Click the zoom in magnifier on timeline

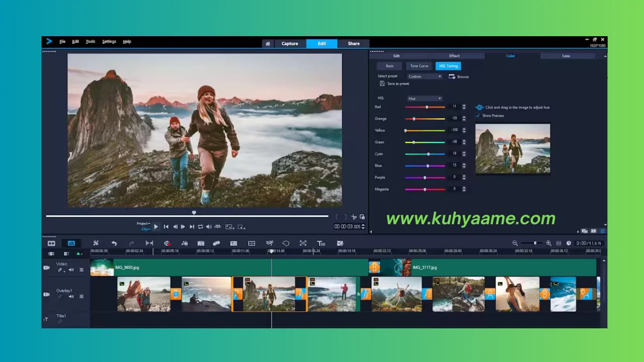tap(548, 243)
